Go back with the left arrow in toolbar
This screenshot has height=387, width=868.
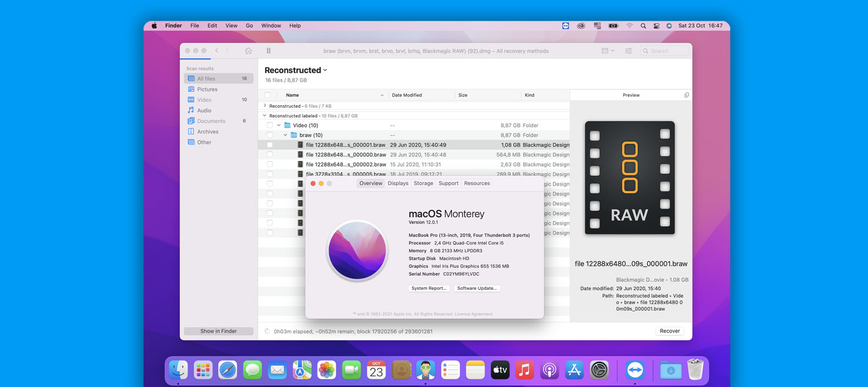(x=217, y=51)
